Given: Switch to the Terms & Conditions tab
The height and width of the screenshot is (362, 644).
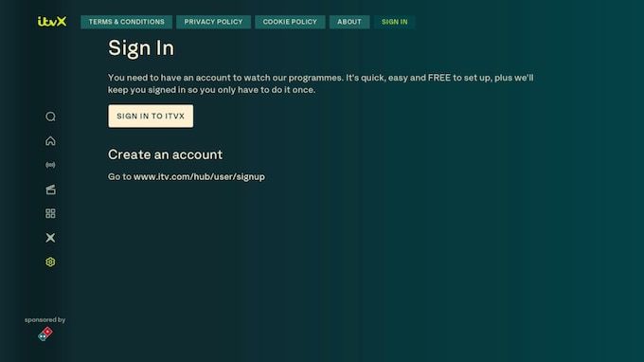Looking at the screenshot, I should [127, 22].
